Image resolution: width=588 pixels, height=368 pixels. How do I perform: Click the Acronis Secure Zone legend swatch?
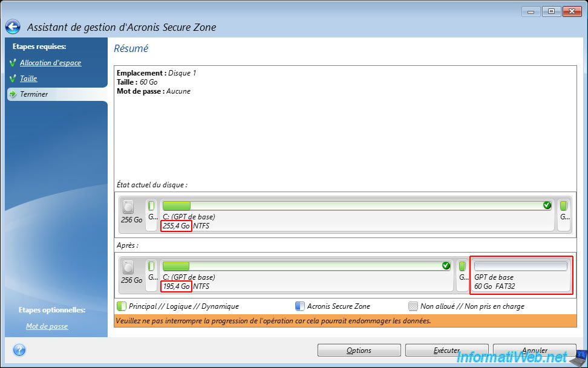299,306
